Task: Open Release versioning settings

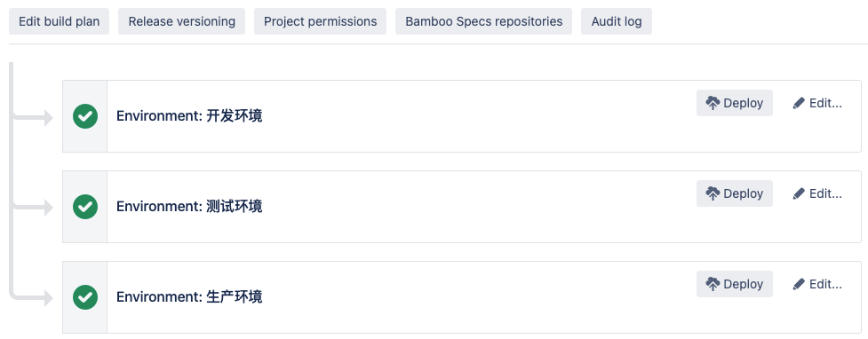Action: [181, 21]
